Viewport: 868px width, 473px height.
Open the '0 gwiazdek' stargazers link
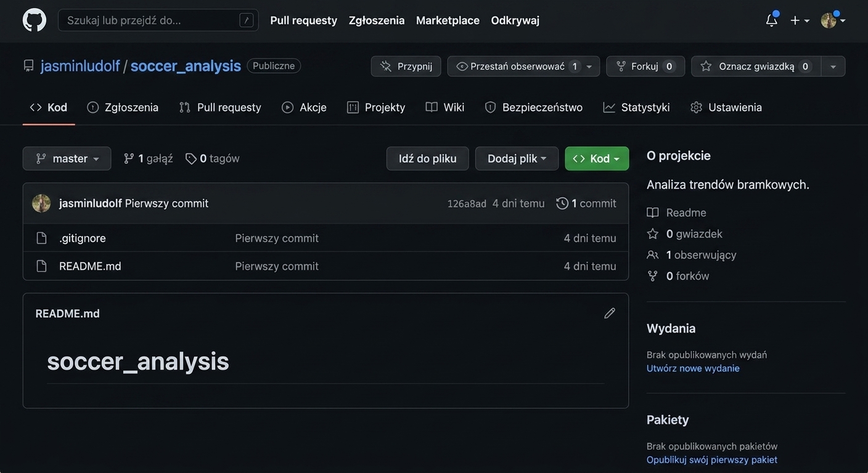click(685, 234)
